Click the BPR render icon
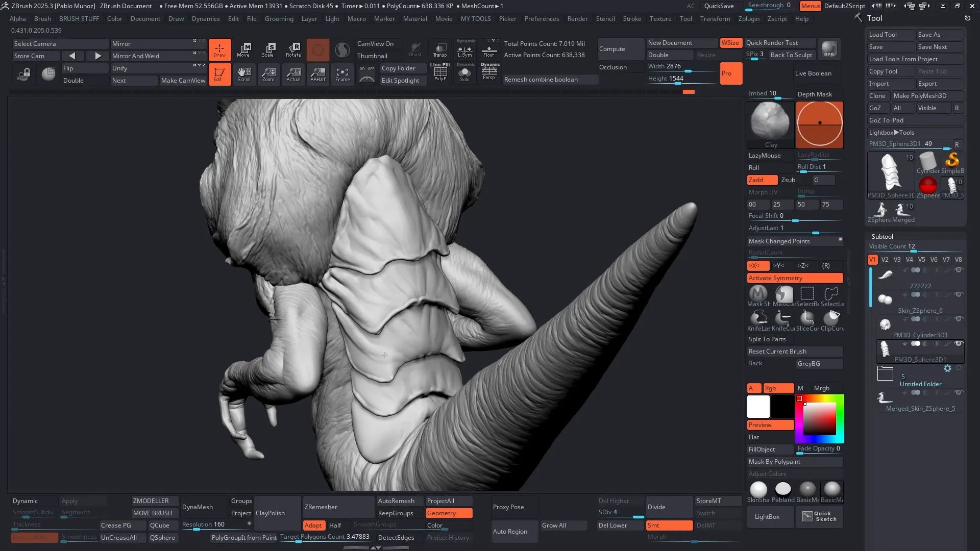 tap(829, 49)
